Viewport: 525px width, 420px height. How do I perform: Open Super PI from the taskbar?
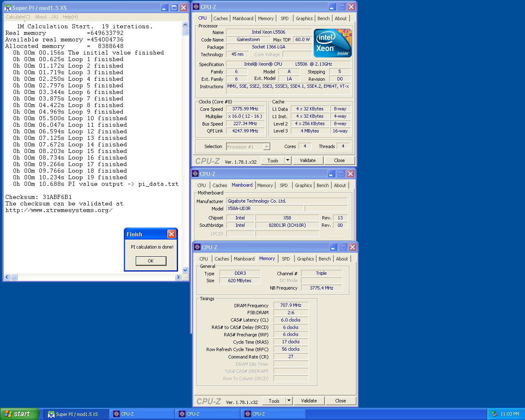click(76, 414)
